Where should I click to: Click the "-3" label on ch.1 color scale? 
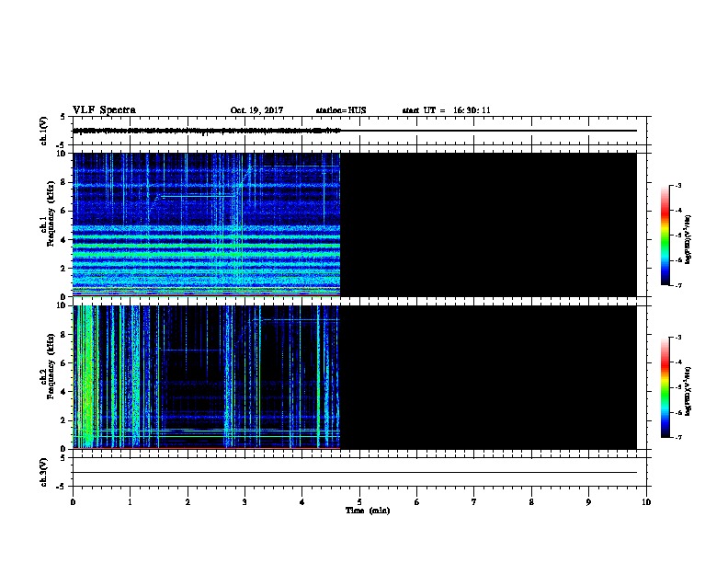678,185
